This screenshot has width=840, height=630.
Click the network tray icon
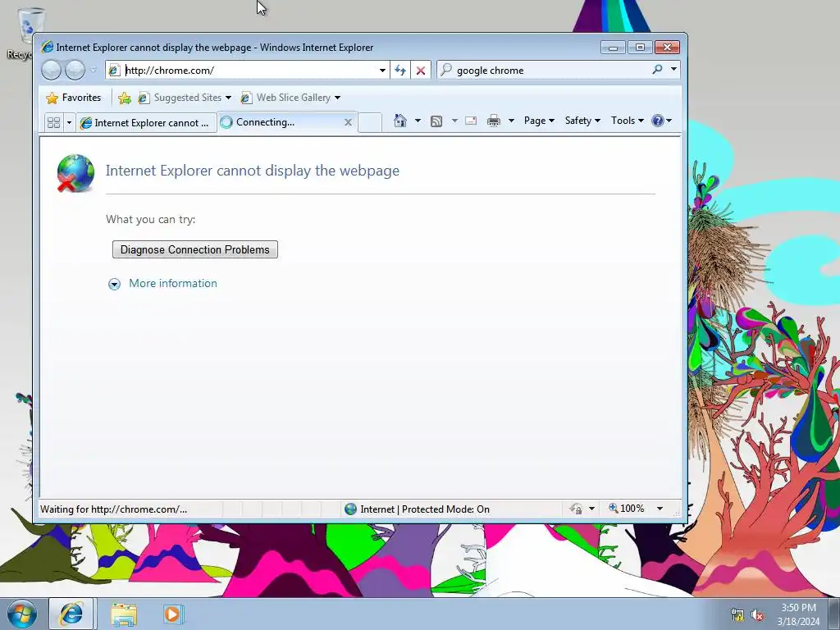point(737,615)
